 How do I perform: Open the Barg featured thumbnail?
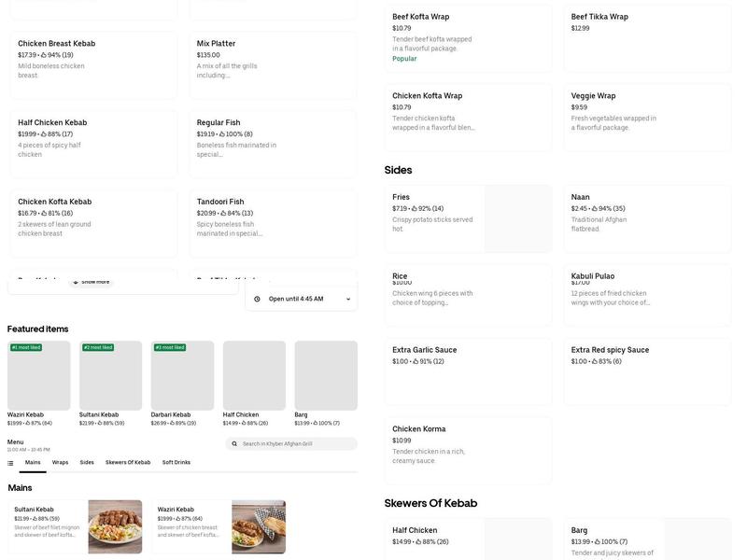(326, 375)
